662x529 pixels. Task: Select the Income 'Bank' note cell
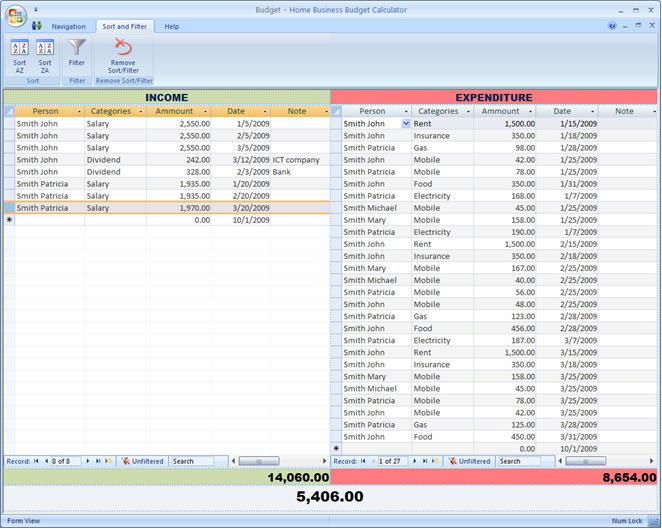(300, 172)
